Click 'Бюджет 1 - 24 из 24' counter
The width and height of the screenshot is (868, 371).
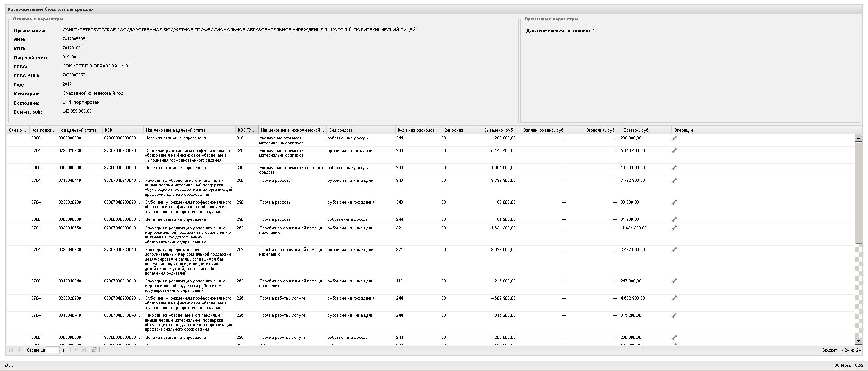(x=841, y=350)
